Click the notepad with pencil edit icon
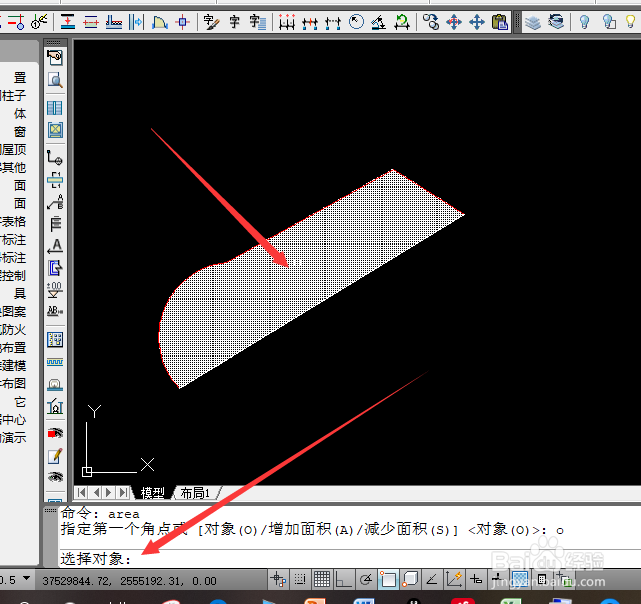This screenshot has height=604, width=641. click(55, 456)
